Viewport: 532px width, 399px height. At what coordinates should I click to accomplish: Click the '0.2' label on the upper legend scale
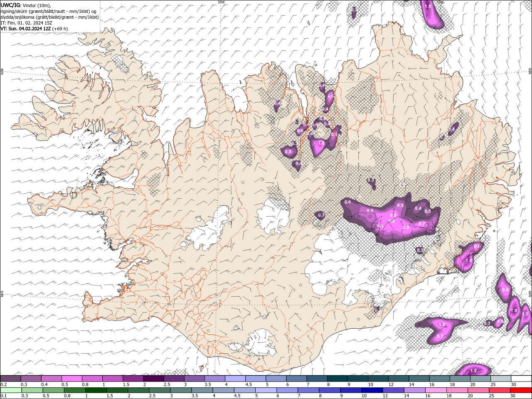click(3, 384)
